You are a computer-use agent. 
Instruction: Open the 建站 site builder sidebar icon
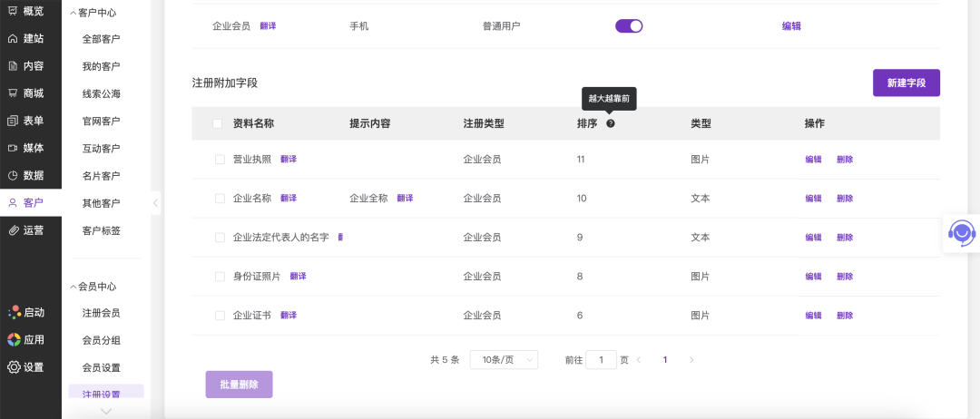tap(13, 38)
